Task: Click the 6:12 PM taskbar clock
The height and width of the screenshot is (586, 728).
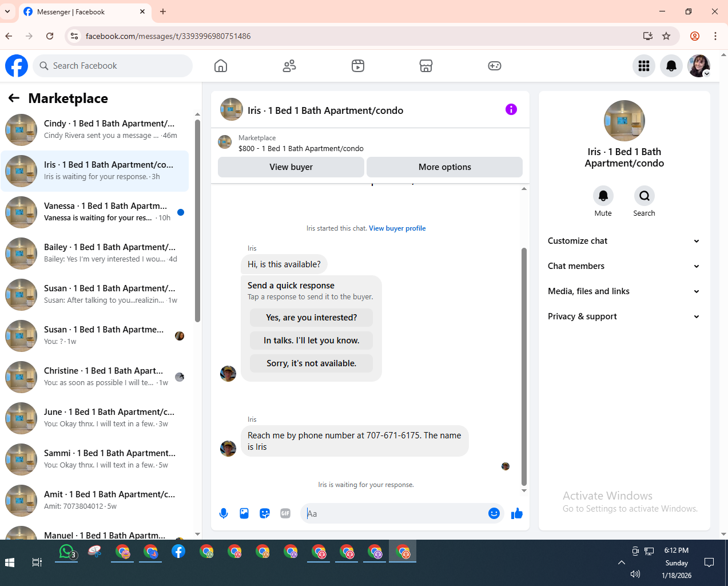Action: [x=677, y=550]
